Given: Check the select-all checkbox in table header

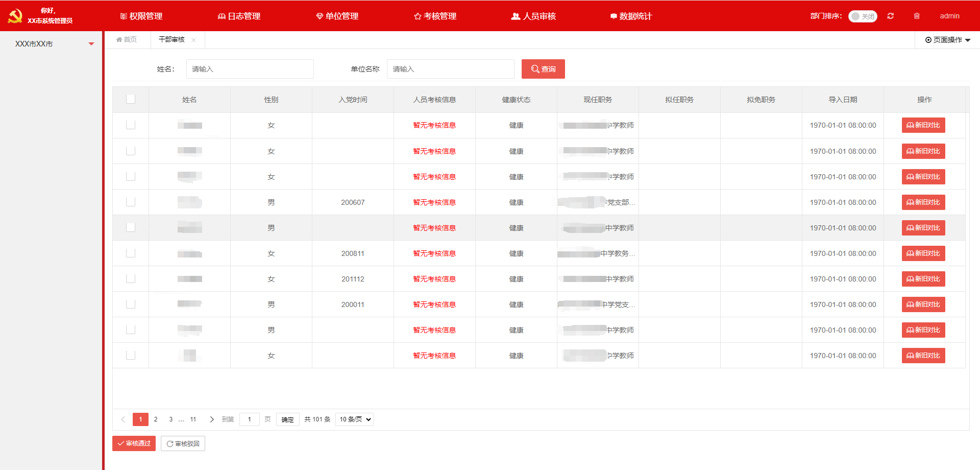Looking at the screenshot, I should (x=131, y=99).
